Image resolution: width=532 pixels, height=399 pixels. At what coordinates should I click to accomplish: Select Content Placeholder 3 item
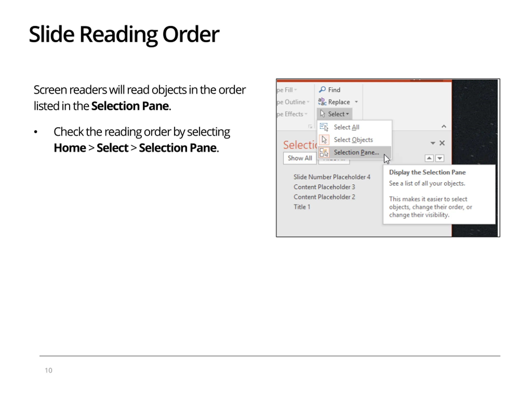point(324,187)
